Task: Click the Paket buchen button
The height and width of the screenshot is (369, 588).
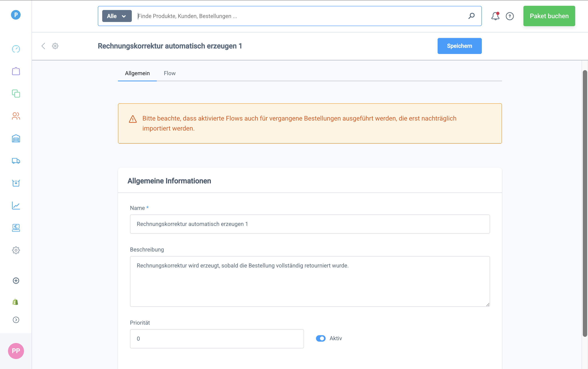Action: point(549,16)
